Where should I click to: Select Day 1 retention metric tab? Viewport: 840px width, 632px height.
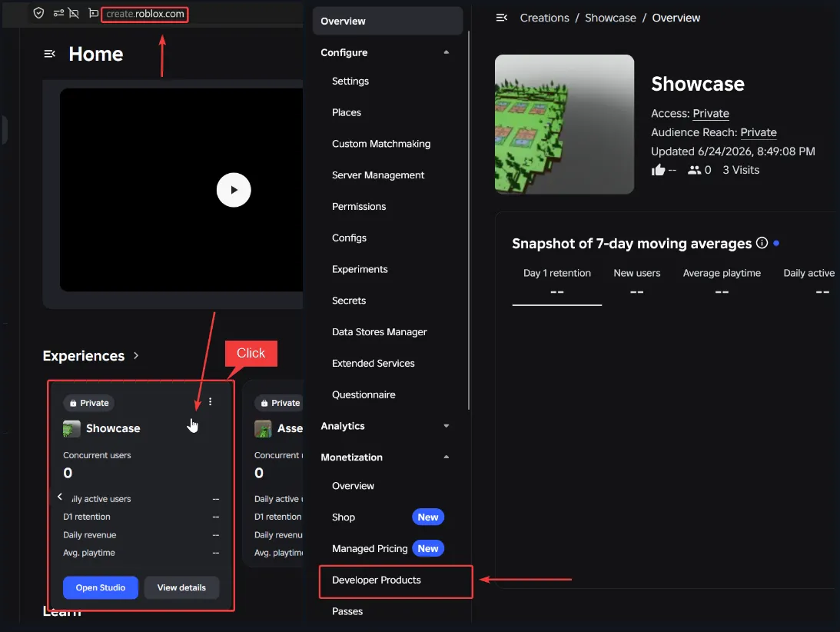click(557, 282)
